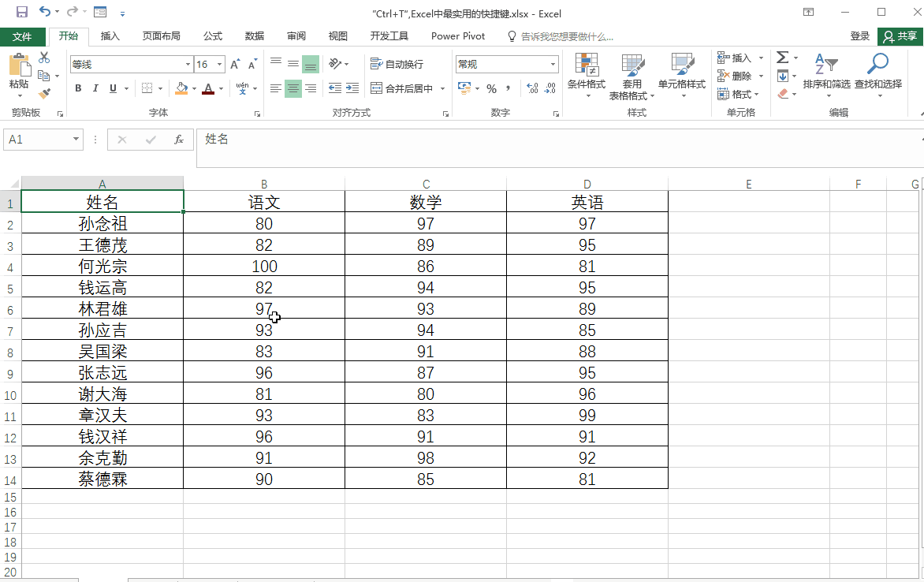Screen dimensions: 924x582
Task: Click the Copy icon in clipboard group
Action: coord(43,76)
